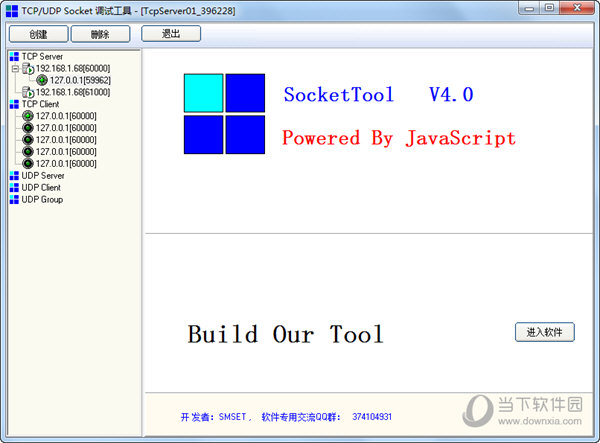The width and height of the screenshot is (600, 443).
Task: Click the UDP Client category icon
Action: [14, 187]
